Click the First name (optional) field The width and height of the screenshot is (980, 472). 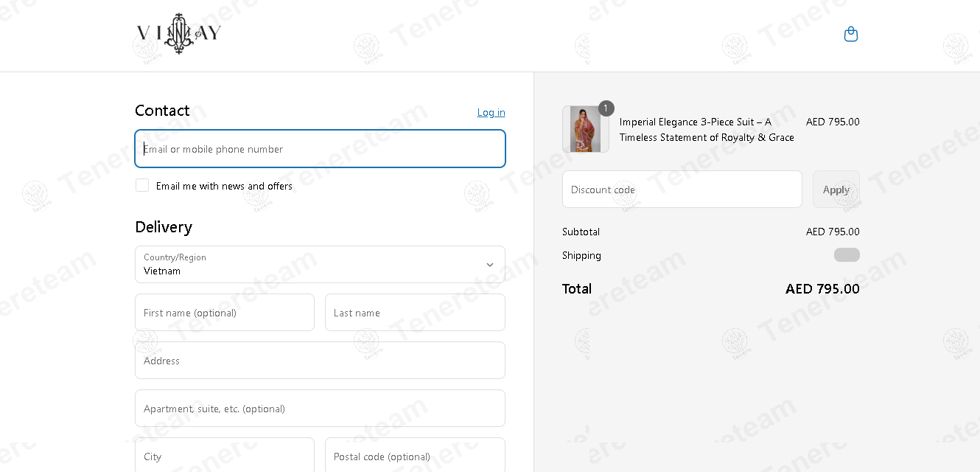(x=225, y=313)
